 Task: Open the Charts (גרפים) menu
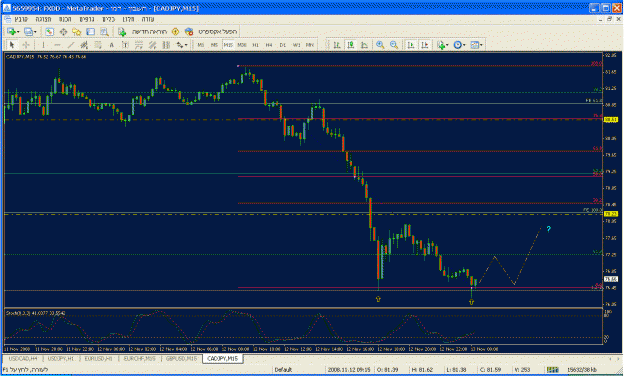[x=87, y=19]
